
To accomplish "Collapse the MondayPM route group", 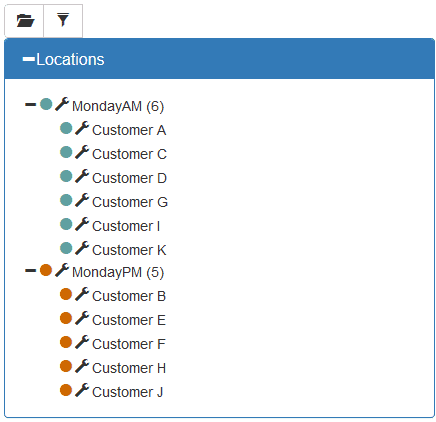I will click(30, 270).
